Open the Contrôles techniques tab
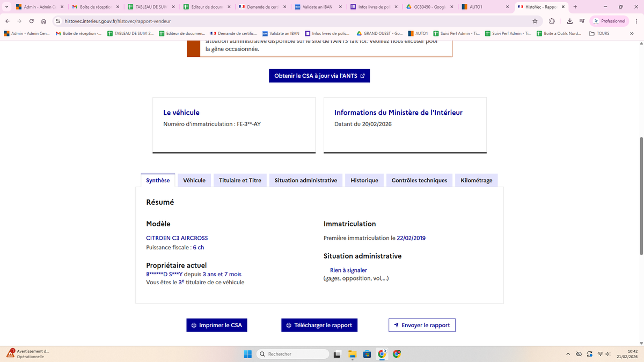This screenshot has height=362, width=644. [x=419, y=180]
